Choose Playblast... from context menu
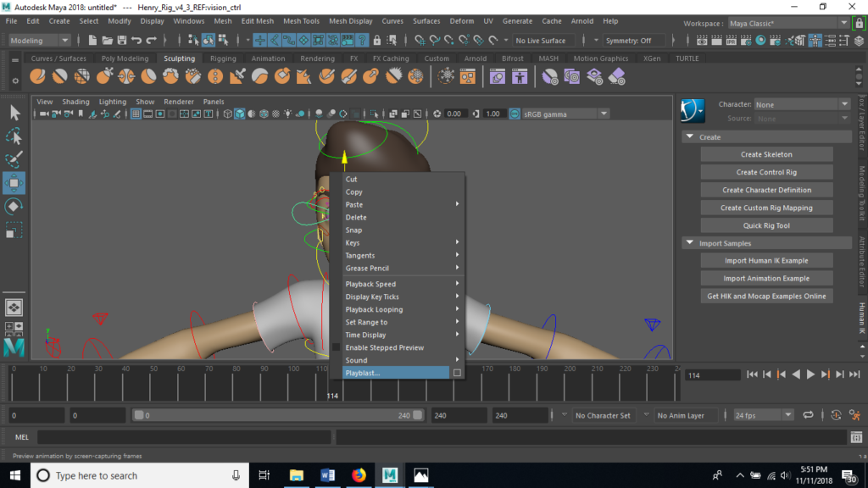Viewport: 868px width, 488px height. [x=396, y=373]
